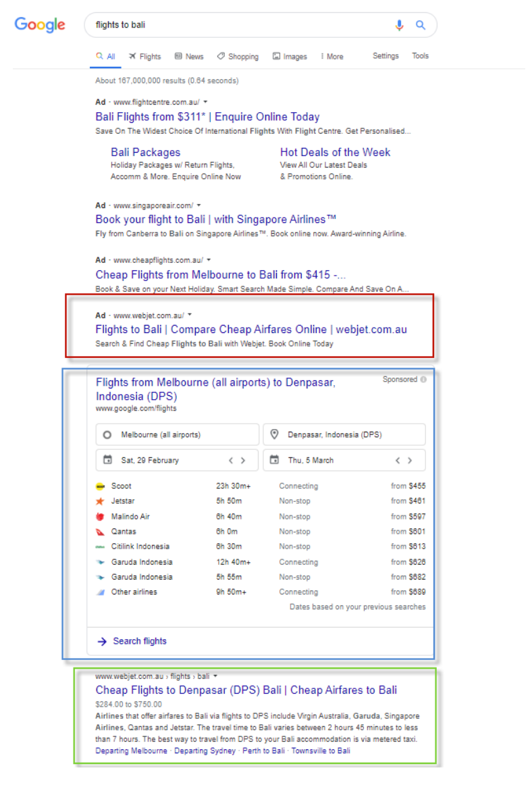Activate voice search microphone icon
The image size is (532, 785).
pyautogui.click(x=399, y=25)
